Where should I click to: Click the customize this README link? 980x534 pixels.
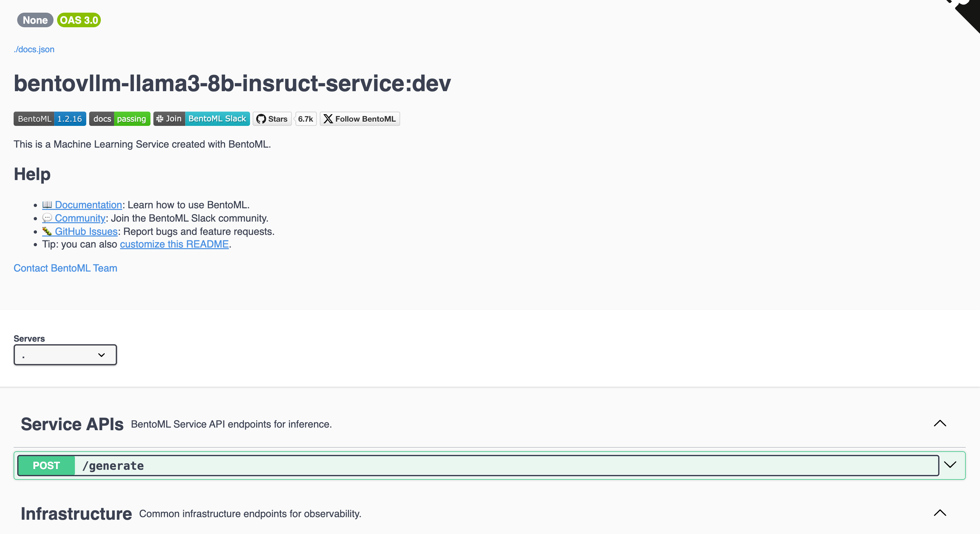(174, 244)
